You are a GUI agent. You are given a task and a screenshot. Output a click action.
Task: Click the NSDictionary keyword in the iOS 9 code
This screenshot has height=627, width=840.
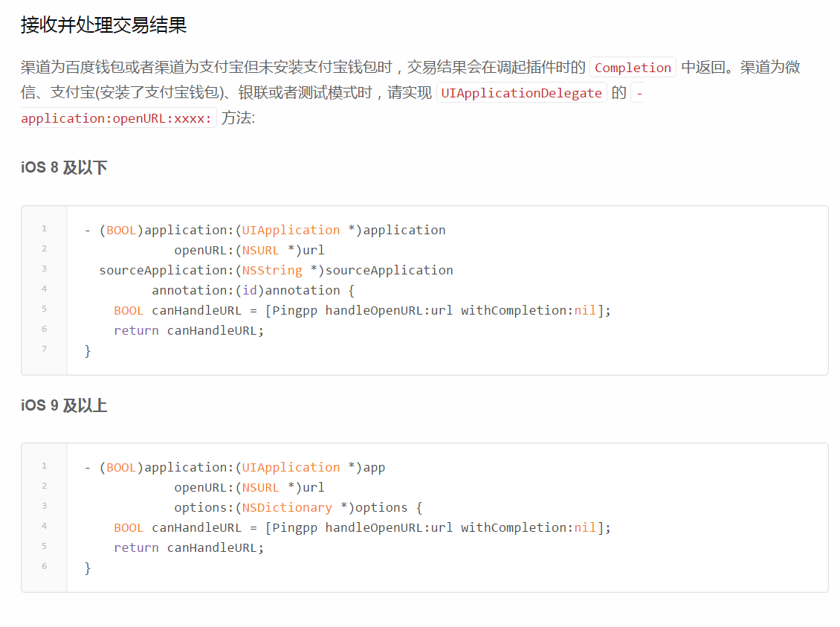click(x=287, y=507)
